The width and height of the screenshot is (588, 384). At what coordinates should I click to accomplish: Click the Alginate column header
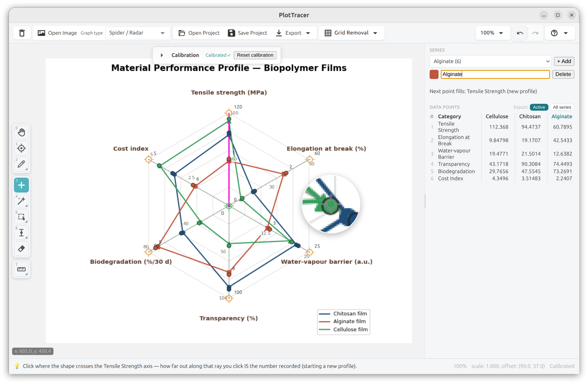pos(562,117)
